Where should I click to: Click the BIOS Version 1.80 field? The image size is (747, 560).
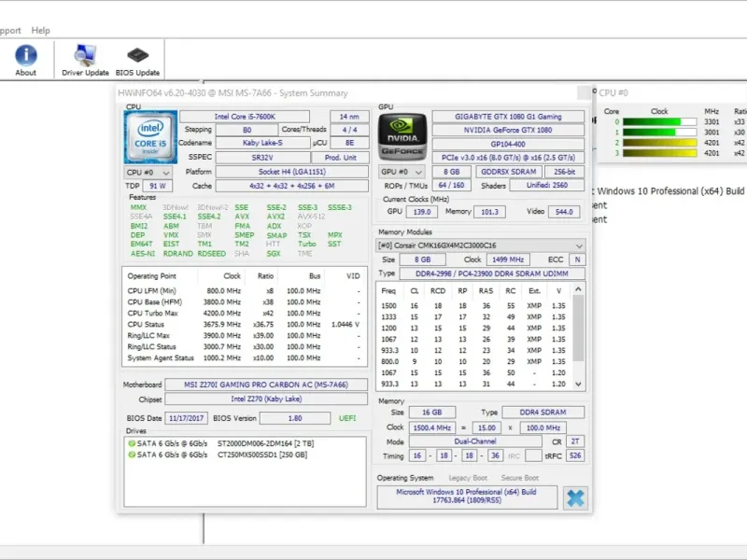click(295, 418)
